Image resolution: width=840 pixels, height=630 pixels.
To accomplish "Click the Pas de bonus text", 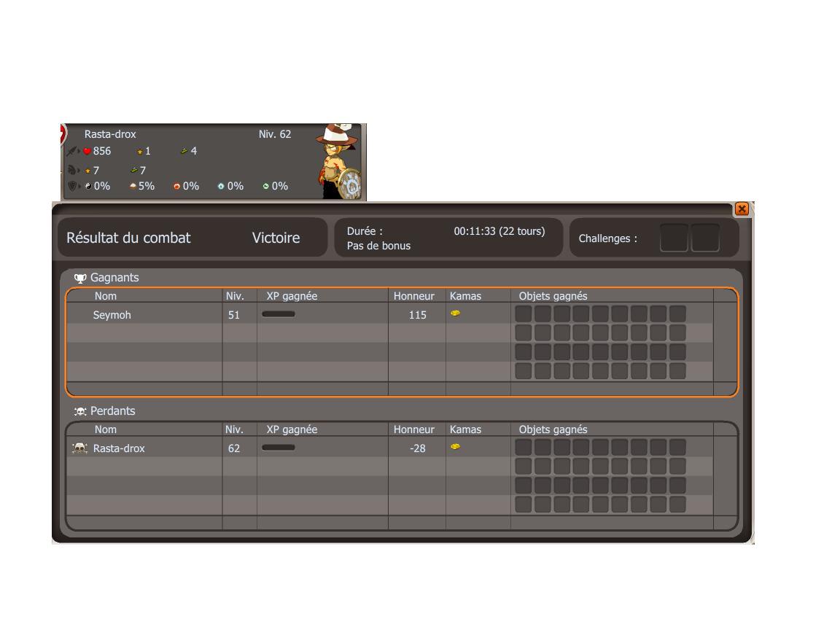I will 378,246.
